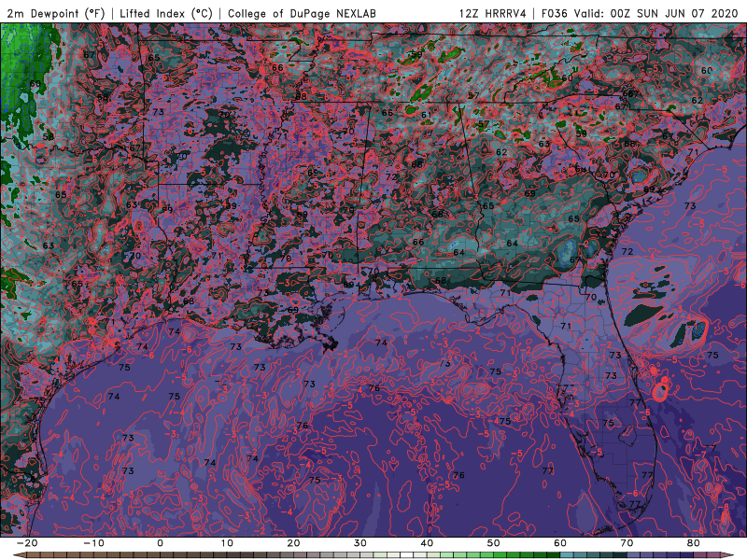Click the '-20' color scale tick label

click(x=27, y=543)
